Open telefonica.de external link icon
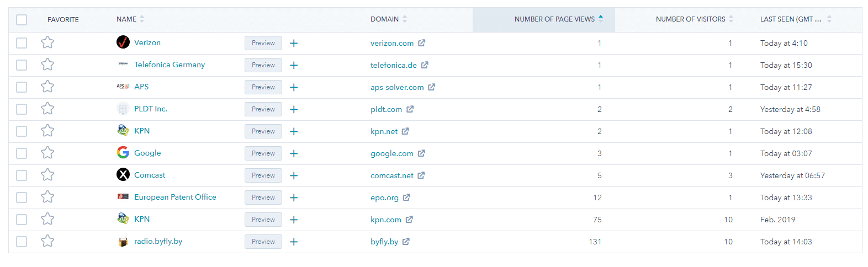The height and width of the screenshot is (267, 868). click(x=425, y=65)
